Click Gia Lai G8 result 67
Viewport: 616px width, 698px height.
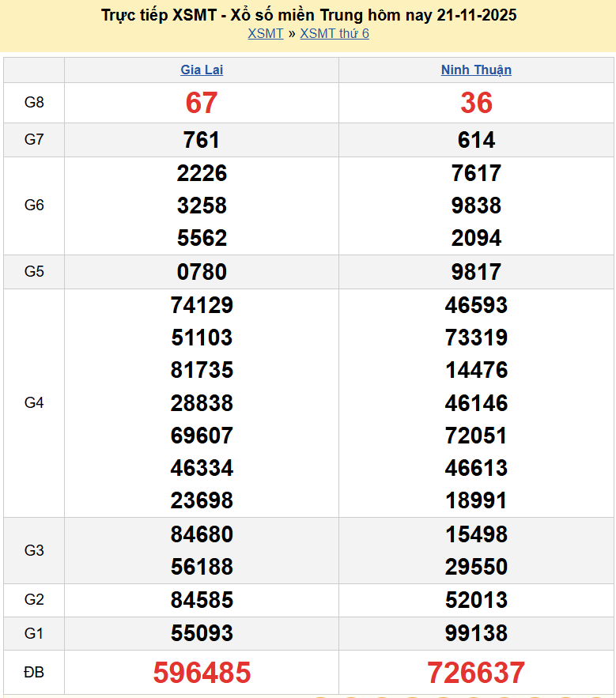pos(202,103)
